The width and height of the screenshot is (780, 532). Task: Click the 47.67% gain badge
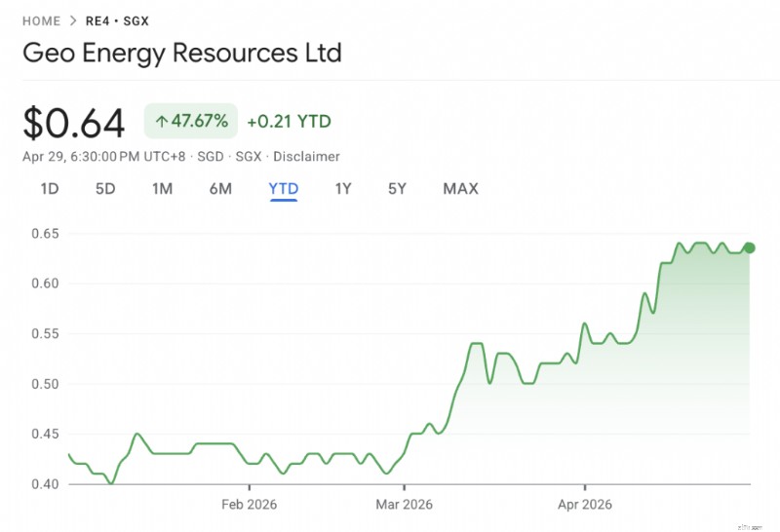click(191, 121)
